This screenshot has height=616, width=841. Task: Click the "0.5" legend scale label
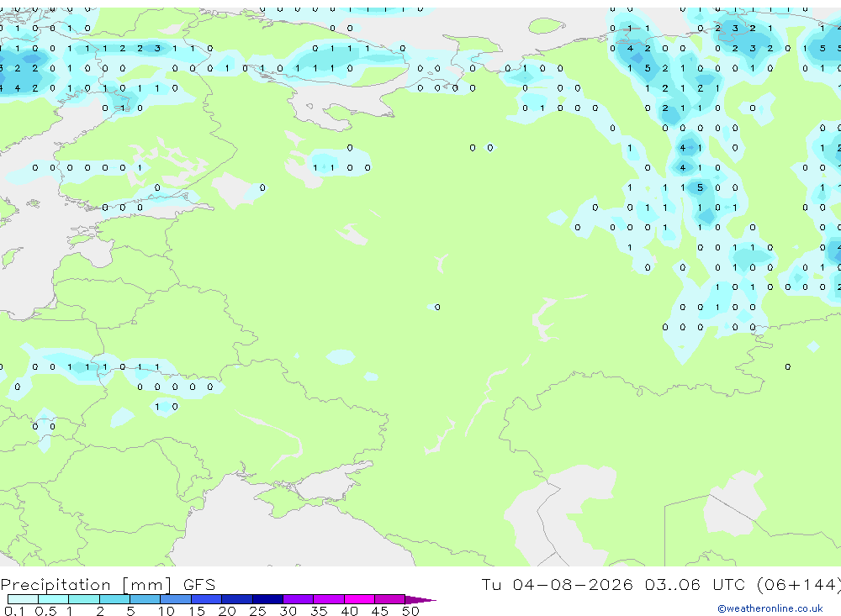click(x=45, y=611)
